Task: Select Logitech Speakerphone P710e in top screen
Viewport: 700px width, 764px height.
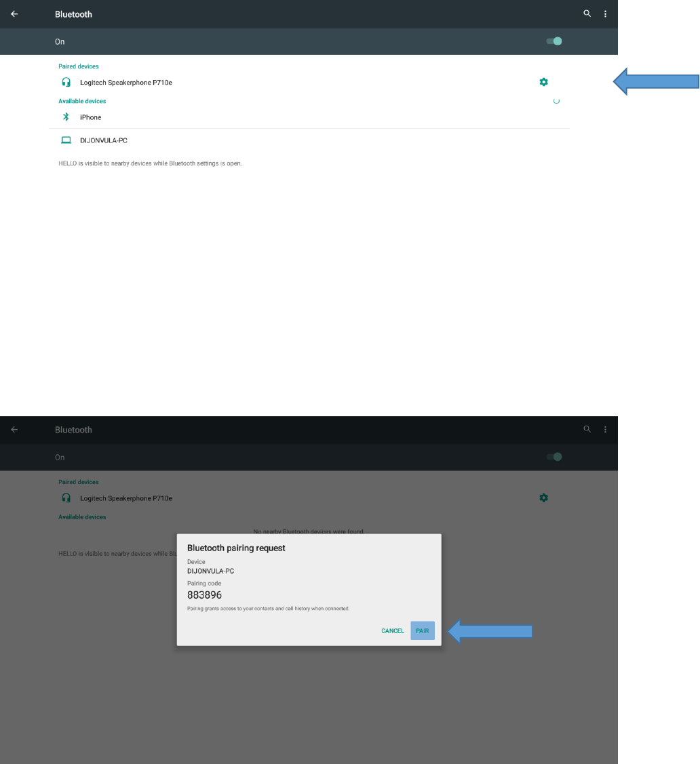Action: point(125,82)
